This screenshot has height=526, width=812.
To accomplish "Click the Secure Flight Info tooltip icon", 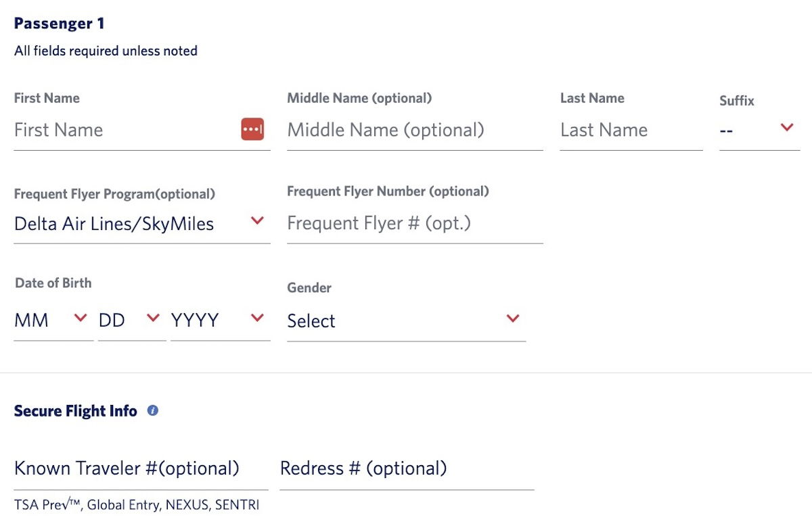I will tap(153, 410).
